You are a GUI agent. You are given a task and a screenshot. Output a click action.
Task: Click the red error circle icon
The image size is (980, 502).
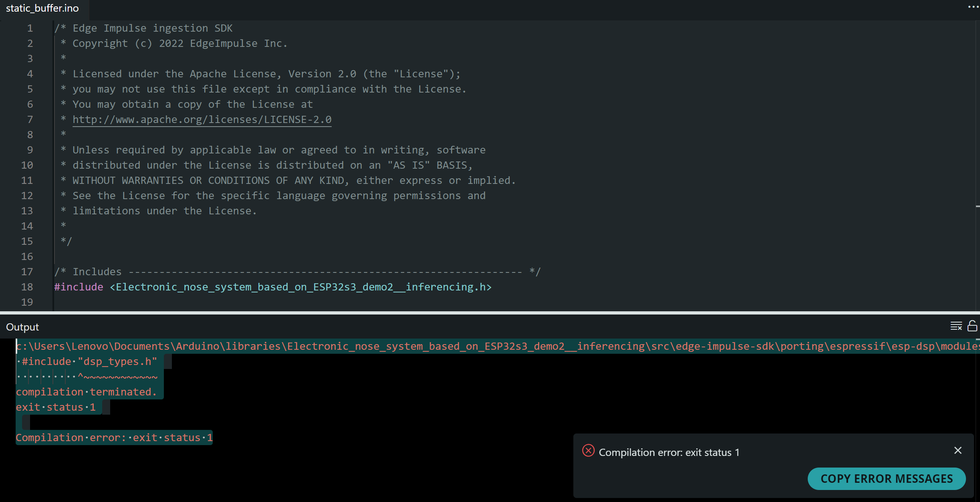click(588, 451)
